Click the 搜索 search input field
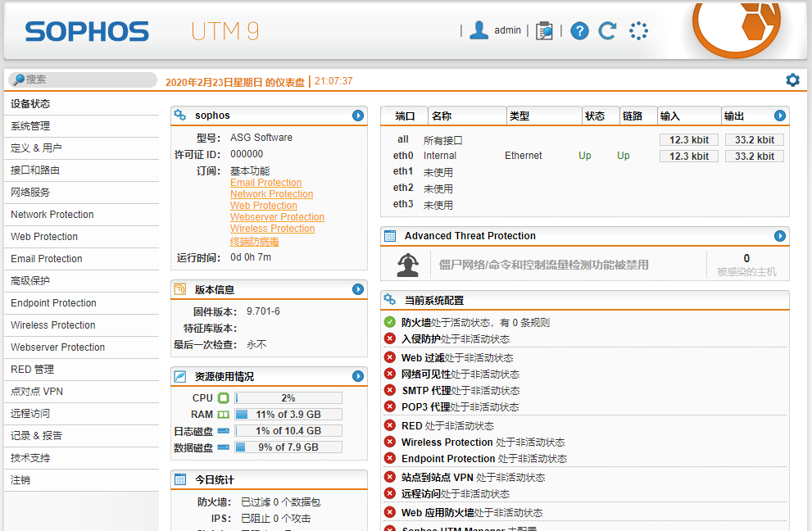The width and height of the screenshot is (812, 531). click(x=82, y=79)
